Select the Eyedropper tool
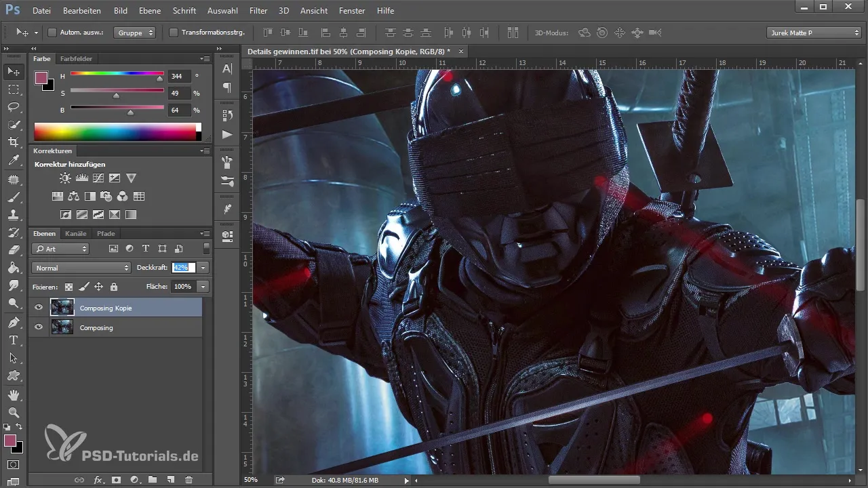This screenshot has width=868, height=488. pos(13,161)
